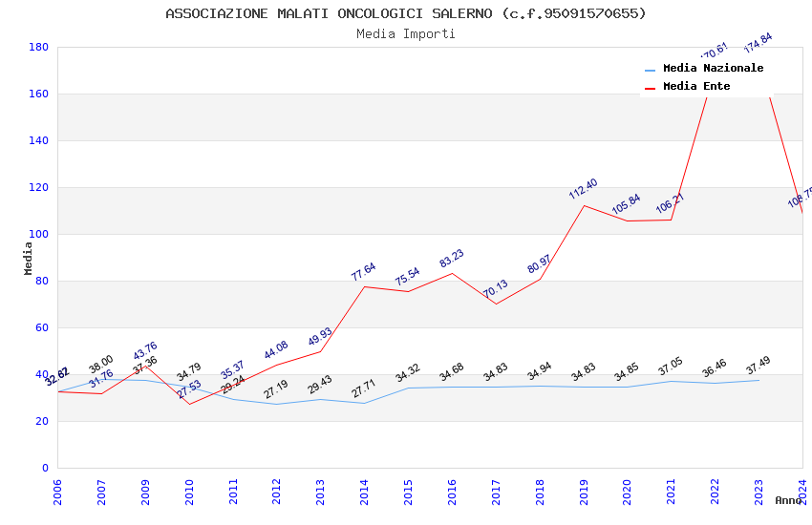
Task: Click the 60 y-axis tick label
Action: (42, 327)
